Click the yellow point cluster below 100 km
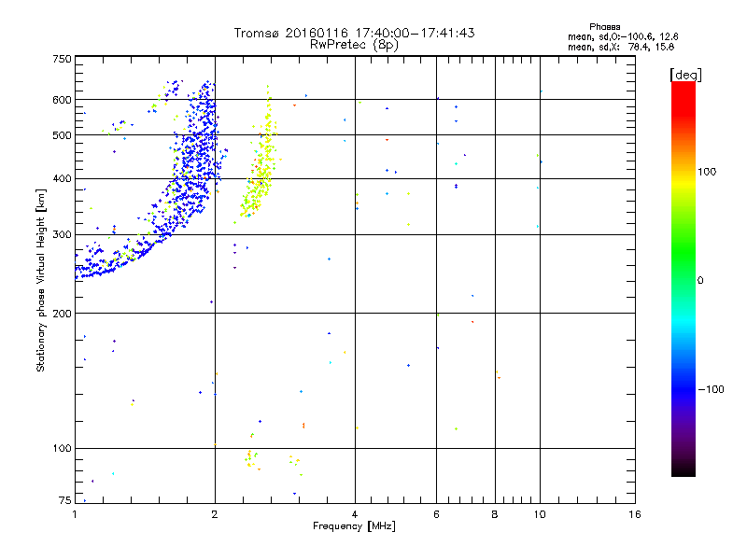Screen dimensions: 747x560 click(252, 459)
